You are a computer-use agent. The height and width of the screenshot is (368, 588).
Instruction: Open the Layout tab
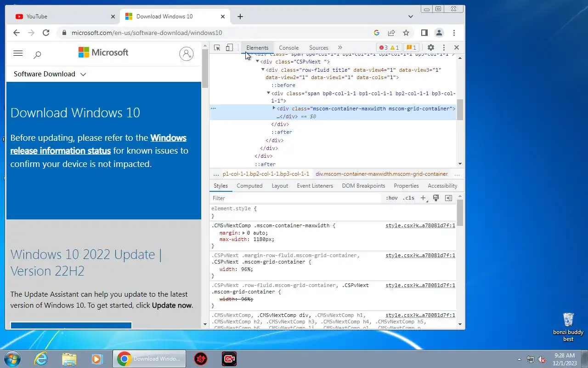pyautogui.click(x=280, y=186)
